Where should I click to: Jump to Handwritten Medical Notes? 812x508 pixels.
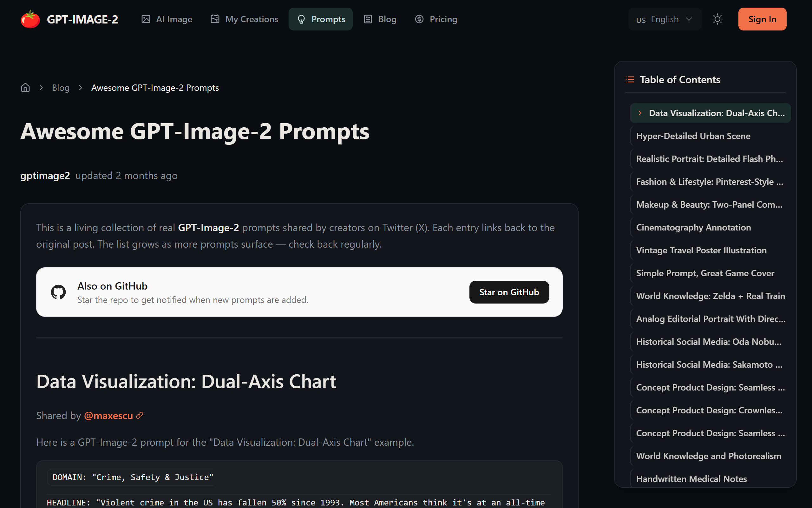pyautogui.click(x=710, y=479)
